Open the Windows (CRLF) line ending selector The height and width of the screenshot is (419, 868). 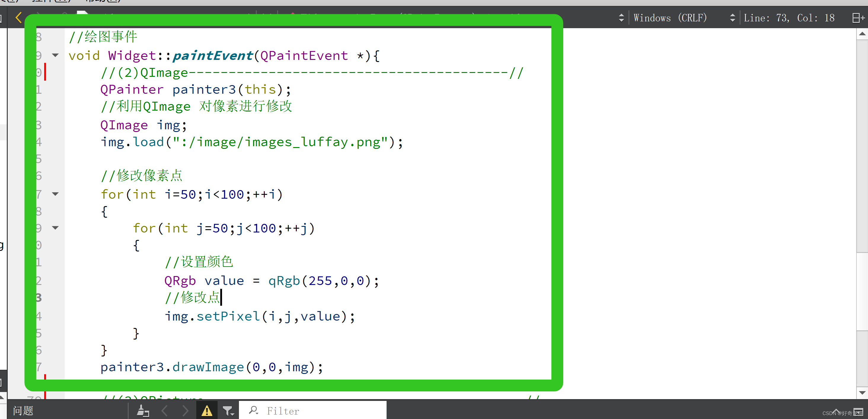point(670,18)
